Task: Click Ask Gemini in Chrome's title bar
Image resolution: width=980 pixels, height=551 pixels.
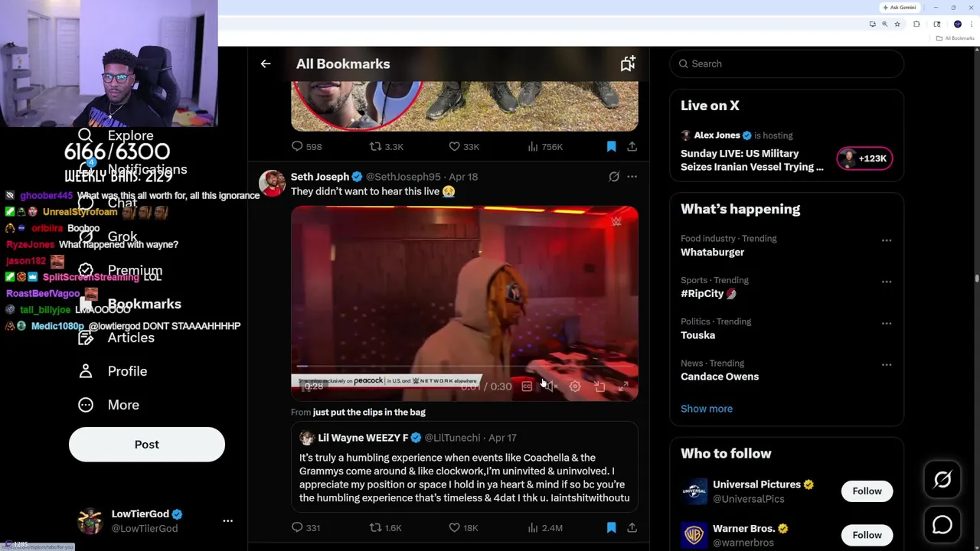Action: 899,8
